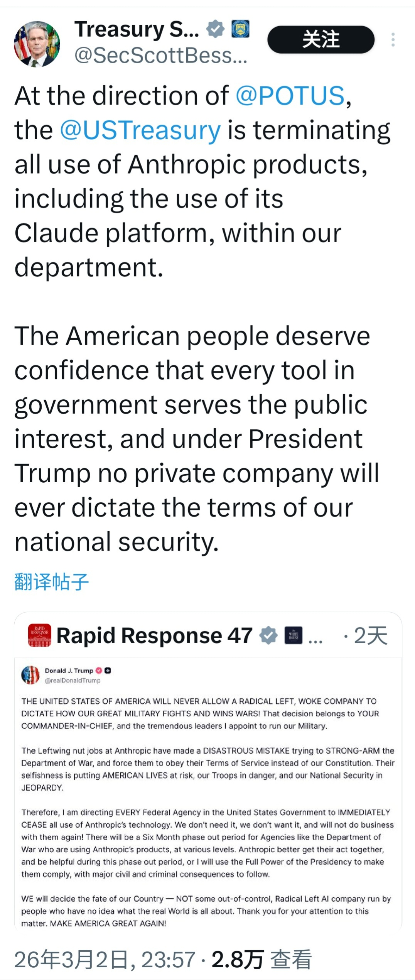Tap 翻译帖子 to translate the post

click(x=51, y=582)
